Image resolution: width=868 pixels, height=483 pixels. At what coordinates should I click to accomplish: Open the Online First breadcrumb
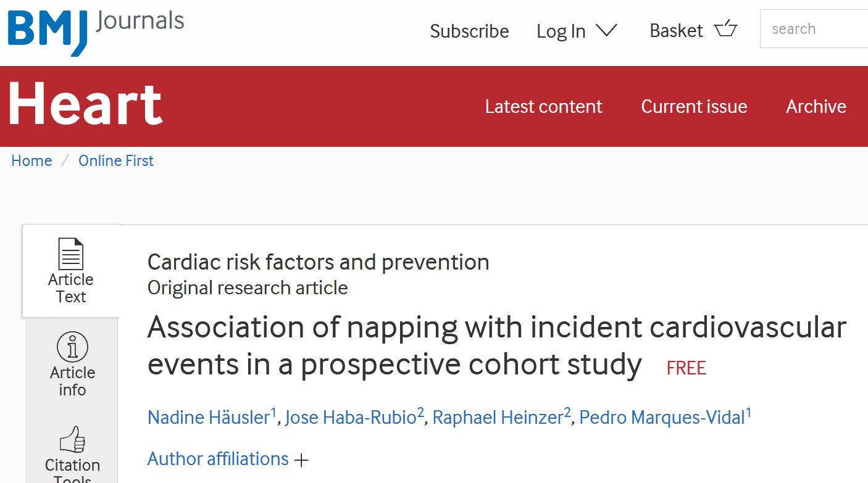point(116,161)
